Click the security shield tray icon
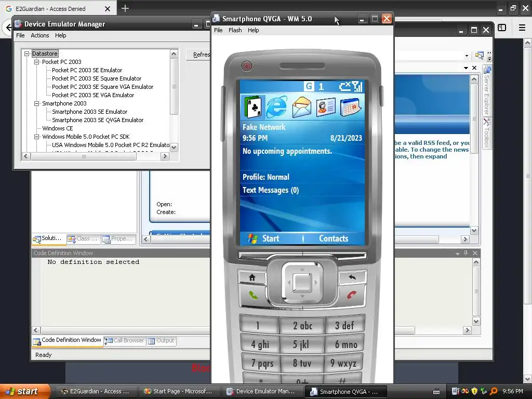The image size is (532, 399). [475, 391]
